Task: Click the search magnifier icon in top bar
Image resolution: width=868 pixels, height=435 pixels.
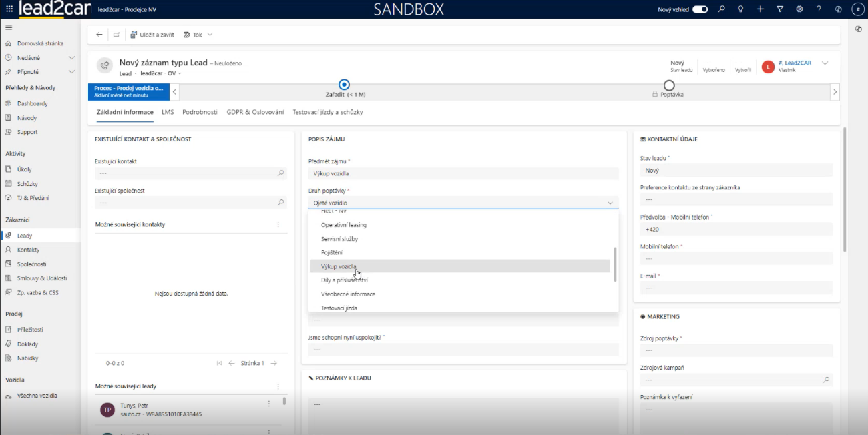Action: [721, 9]
